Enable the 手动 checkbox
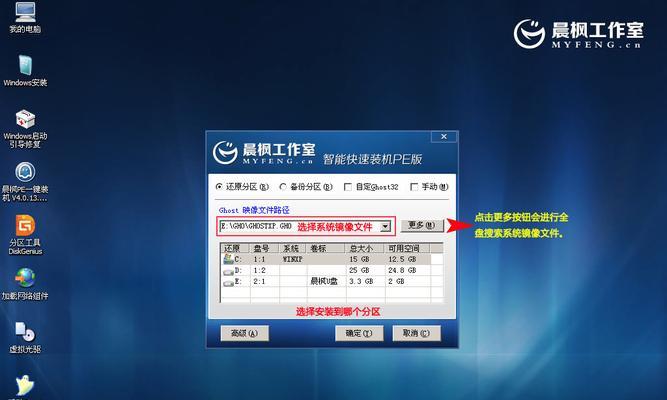This screenshot has height=400, width=667. pyautogui.click(x=413, y=187)
